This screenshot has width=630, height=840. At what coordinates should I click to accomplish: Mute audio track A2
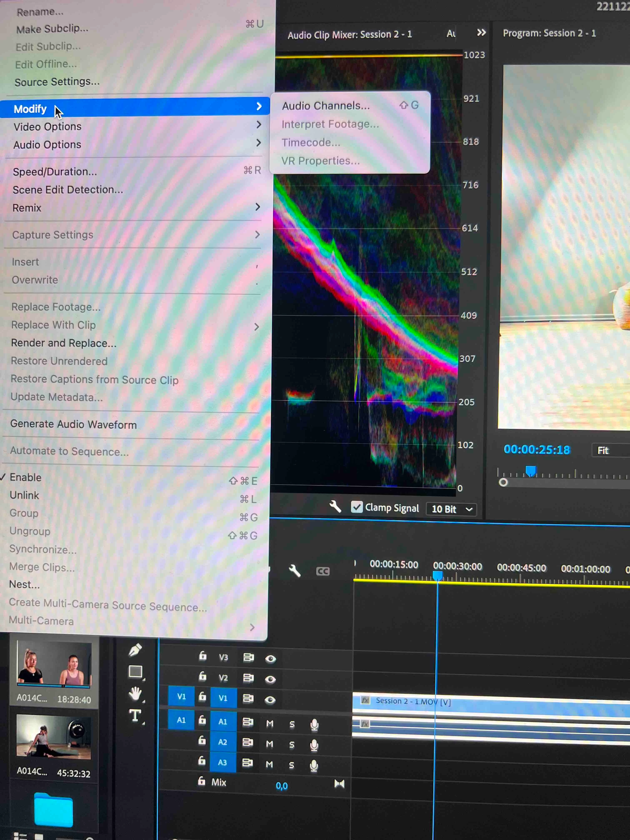270,744
